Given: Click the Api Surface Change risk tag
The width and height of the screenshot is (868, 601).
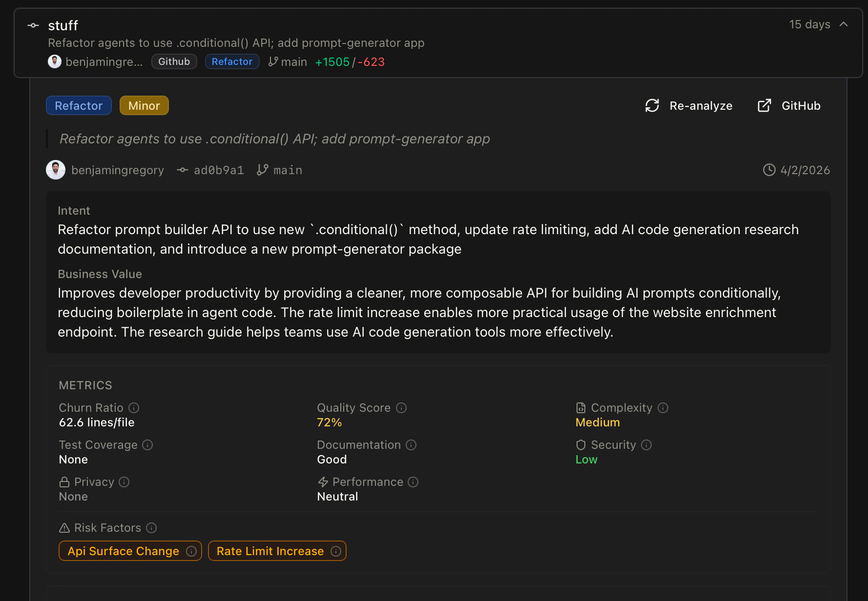Looking at the screenshot, I should [130, 551].
